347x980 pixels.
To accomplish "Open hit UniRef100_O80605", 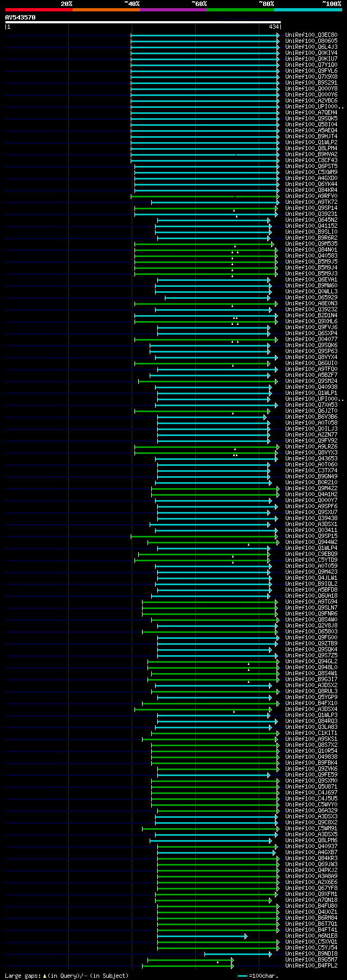I will tap(311, 41).
